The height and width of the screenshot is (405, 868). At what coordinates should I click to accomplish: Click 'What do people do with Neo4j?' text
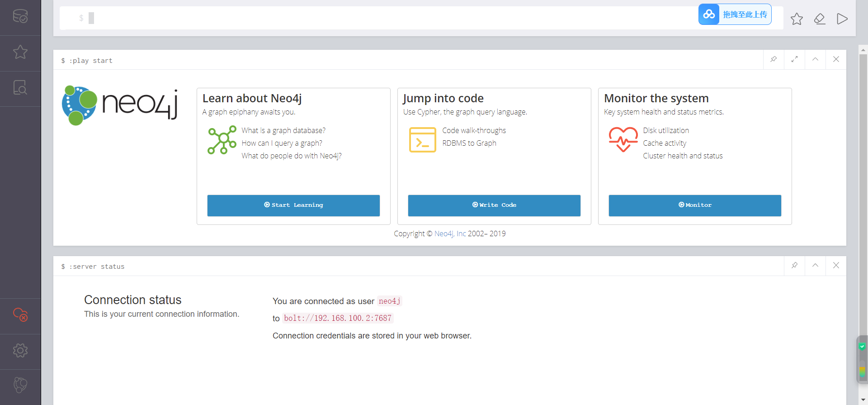coord(292,156)
